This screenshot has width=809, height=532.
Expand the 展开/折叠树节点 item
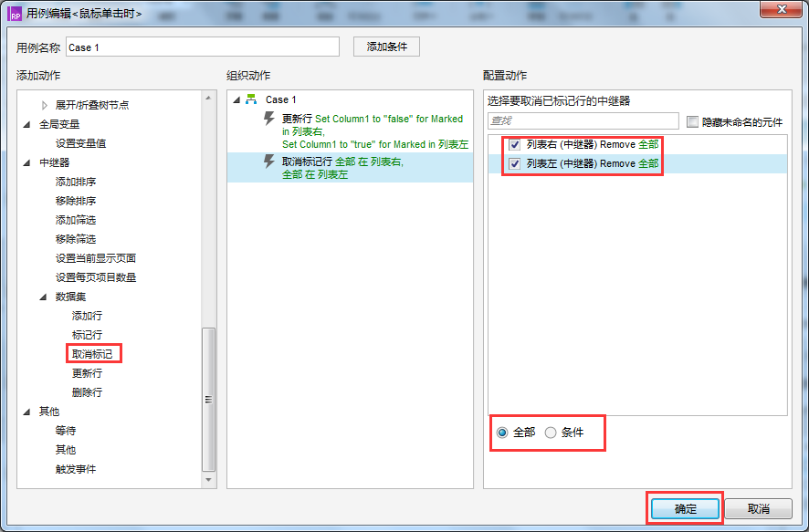(45, 105)
